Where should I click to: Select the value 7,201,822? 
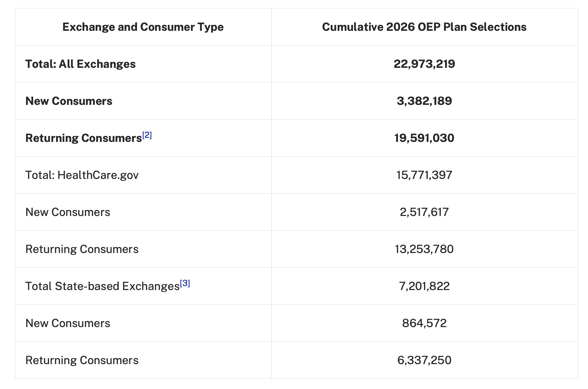click(424, 286)
